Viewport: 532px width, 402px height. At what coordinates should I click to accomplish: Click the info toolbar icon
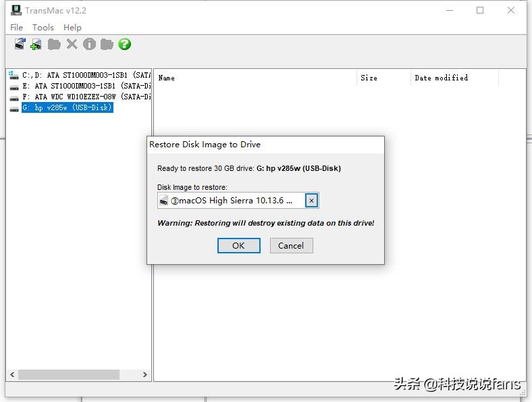pyautogui.click(x=89, y=44)
